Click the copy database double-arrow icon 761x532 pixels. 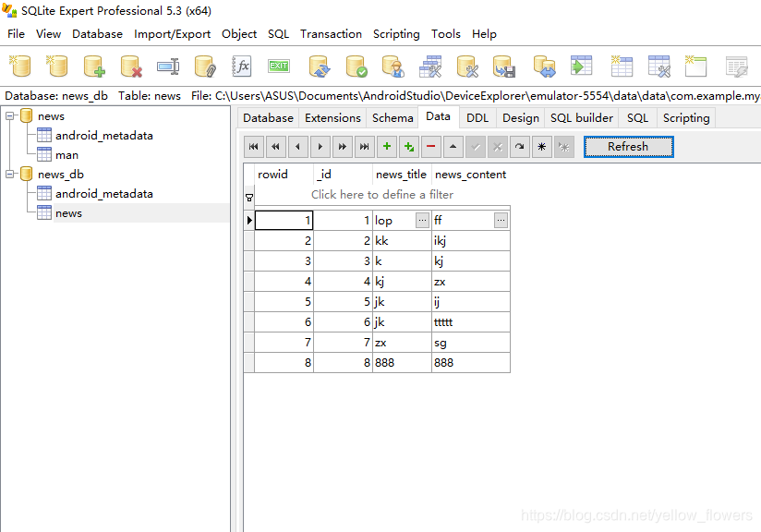tap(544, 66)
